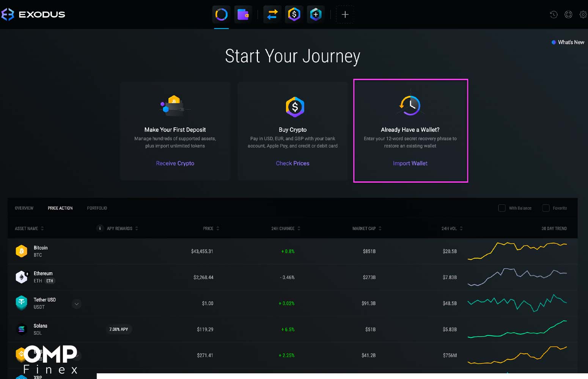The width and height of the screenshot is (588, 379).
Task: Click the Make Your First Deposit heading
Action: (175, 130)
